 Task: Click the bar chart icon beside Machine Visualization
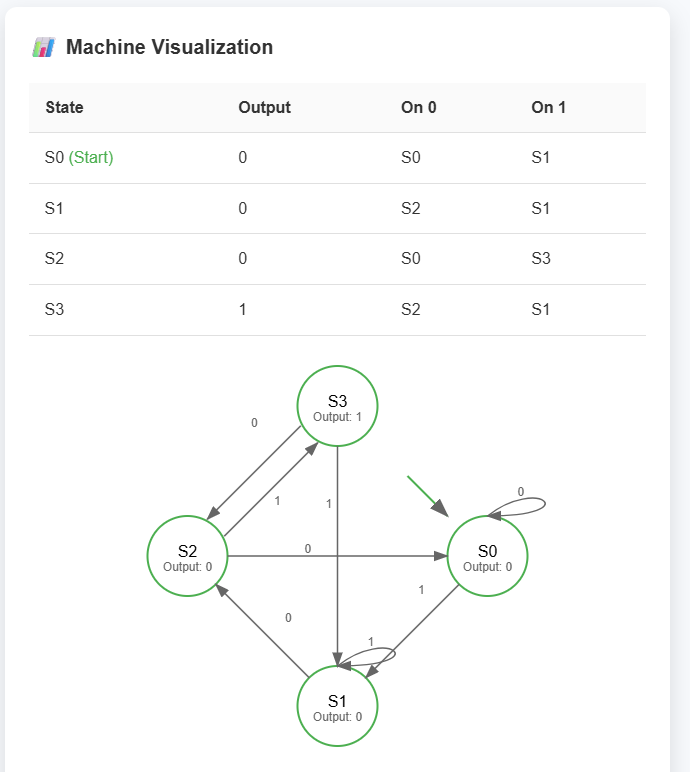pos(44,47)
